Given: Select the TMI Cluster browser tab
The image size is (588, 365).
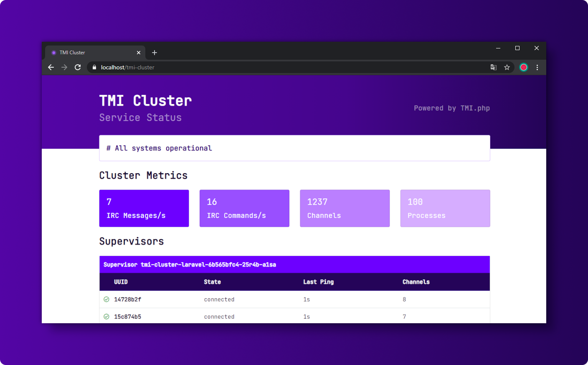Looking at the screenshot, I should (x=95, y=53).
